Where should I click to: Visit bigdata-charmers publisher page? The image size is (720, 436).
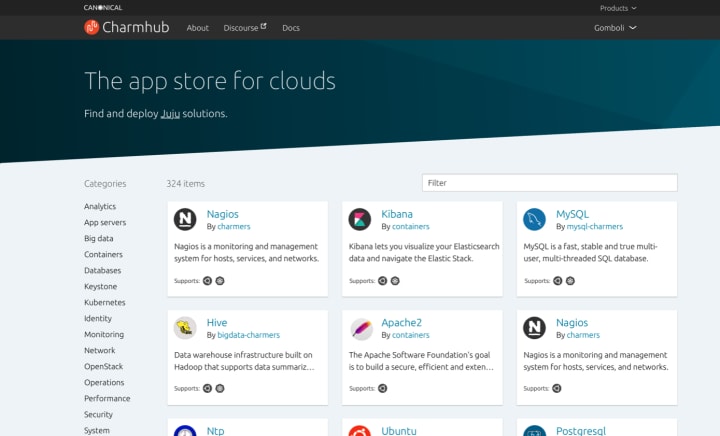point(248,335)
